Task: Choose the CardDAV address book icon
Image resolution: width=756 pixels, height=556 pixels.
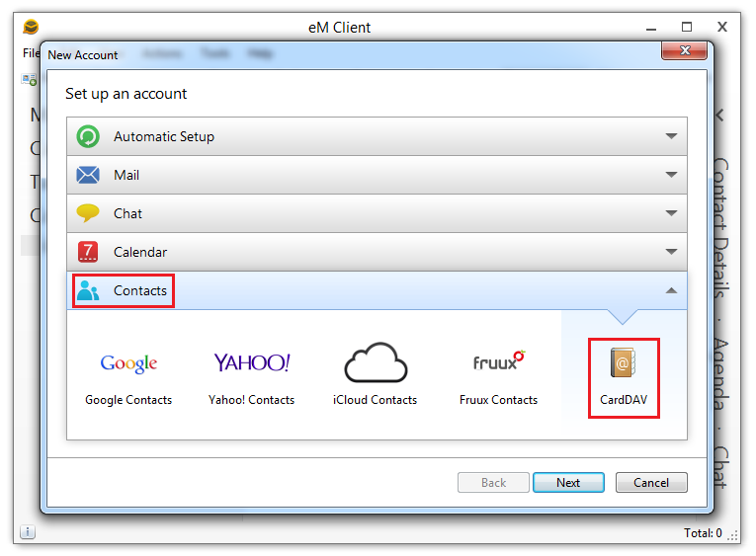Action: (623, 362)
